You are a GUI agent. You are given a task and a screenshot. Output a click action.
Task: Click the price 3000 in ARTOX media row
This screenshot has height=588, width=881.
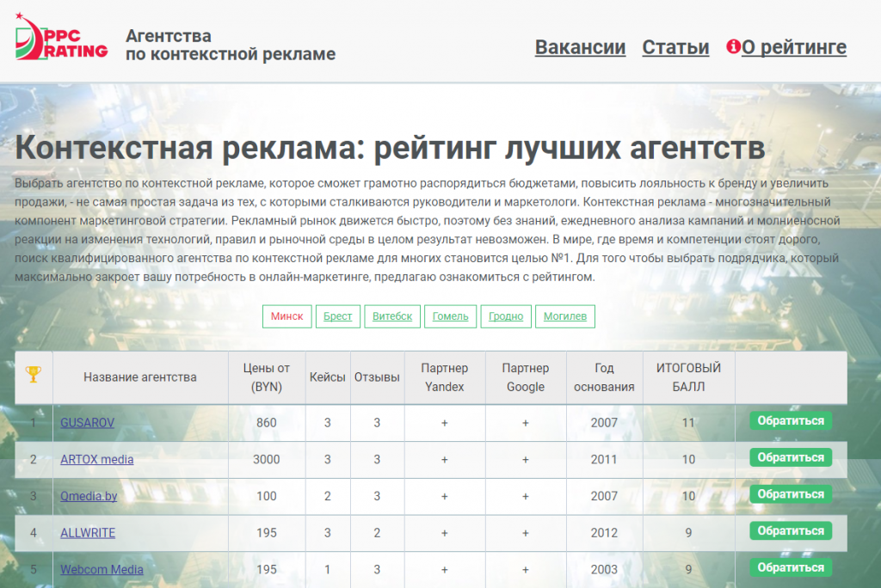click(267, 459)
